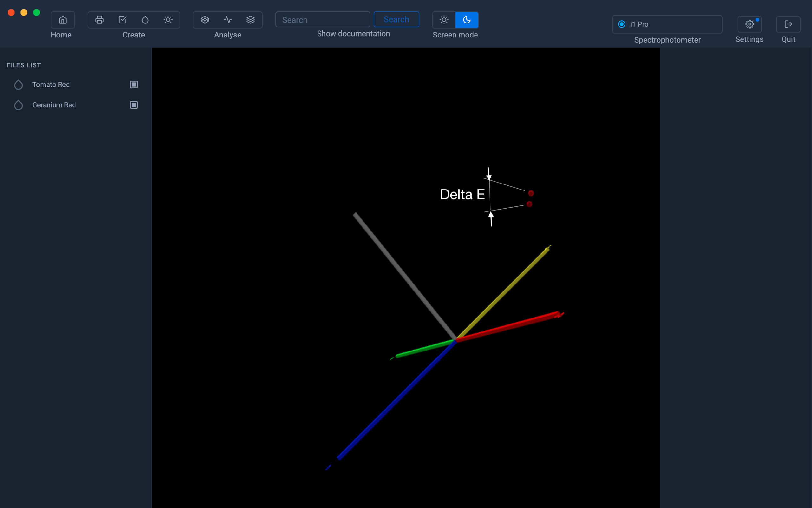This screenshot has height=508, width=812.
Task: Open the checkbox-edit icon in Create
Action: [x=122, y=20]
